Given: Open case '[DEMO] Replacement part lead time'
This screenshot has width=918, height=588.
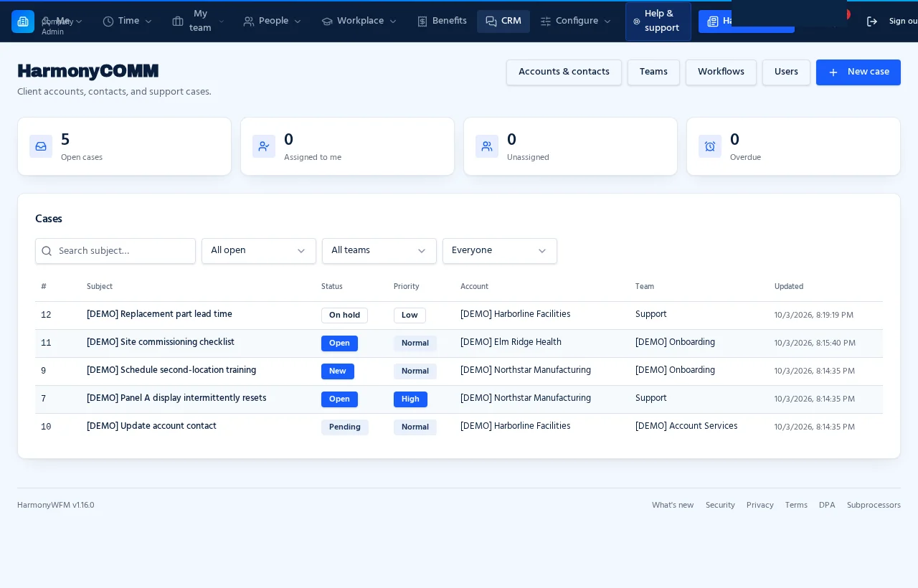Looking at the screenshot, I should click(x=159, y=315).
